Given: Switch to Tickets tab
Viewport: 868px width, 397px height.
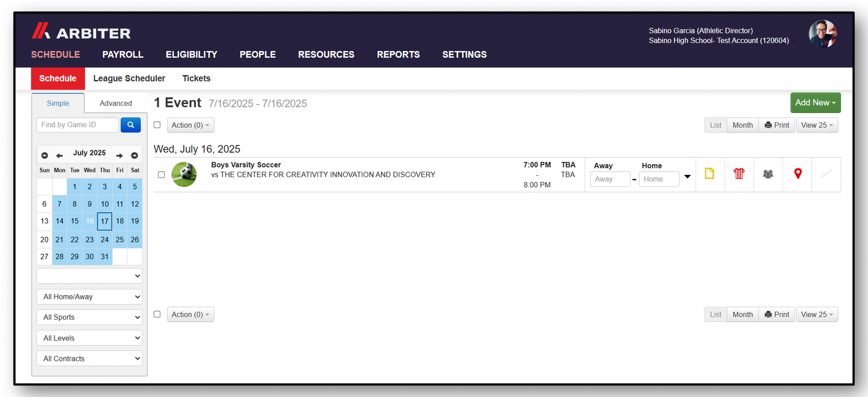Looking at the screenshot, I should click(196, 78).
